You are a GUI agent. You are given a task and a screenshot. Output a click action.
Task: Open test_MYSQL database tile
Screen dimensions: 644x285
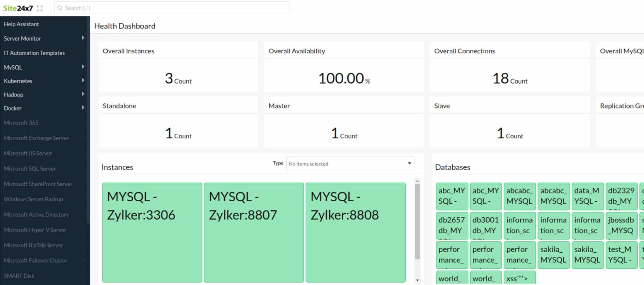[622, 255]
